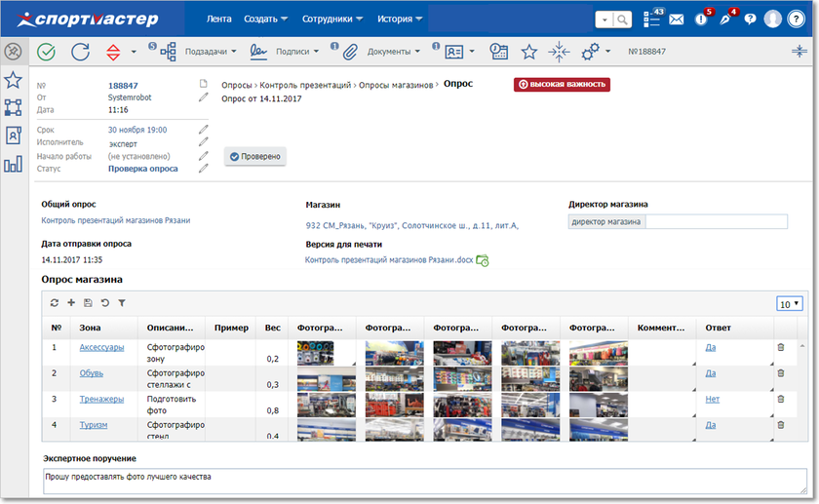Click the star bookmark icon in top toolbar

528,52
